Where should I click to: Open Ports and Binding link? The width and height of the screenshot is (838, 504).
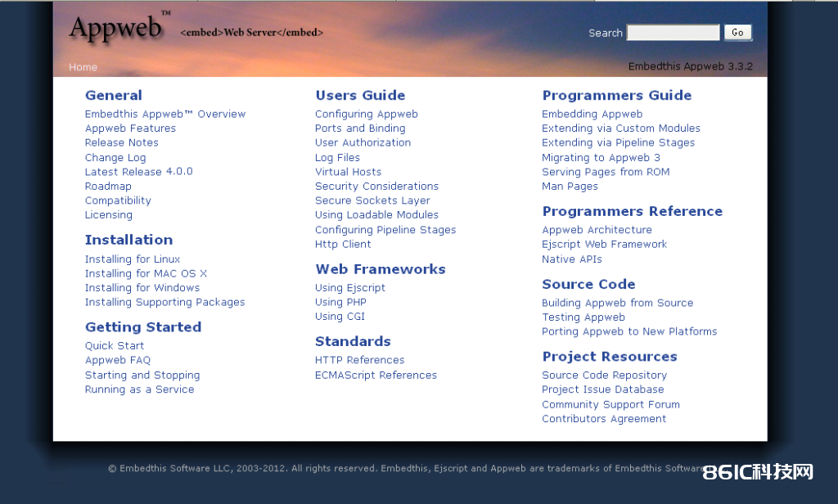pyautogui.click(x=360, y=128)
